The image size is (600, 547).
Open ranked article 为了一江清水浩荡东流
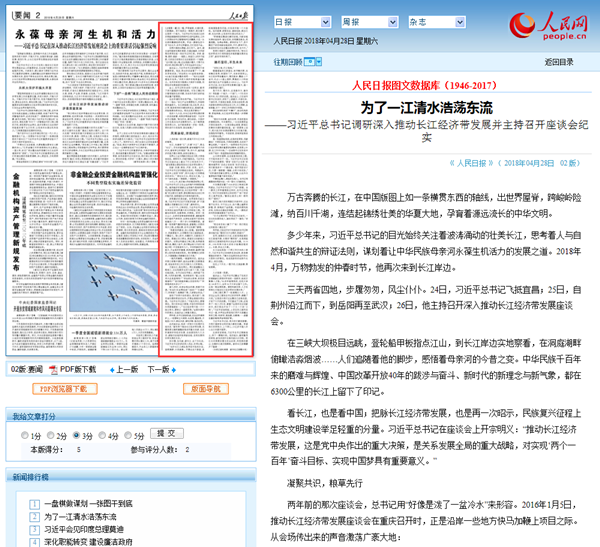click(80, 517)
